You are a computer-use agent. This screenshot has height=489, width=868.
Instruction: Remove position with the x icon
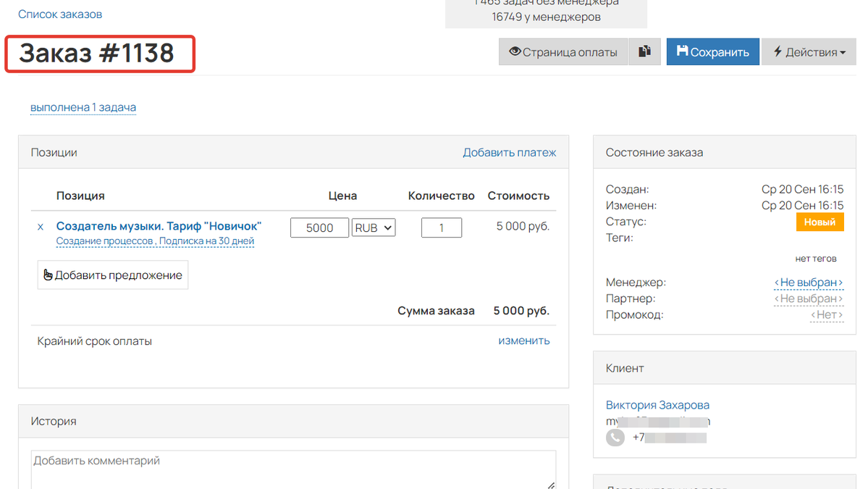point(41,227)
